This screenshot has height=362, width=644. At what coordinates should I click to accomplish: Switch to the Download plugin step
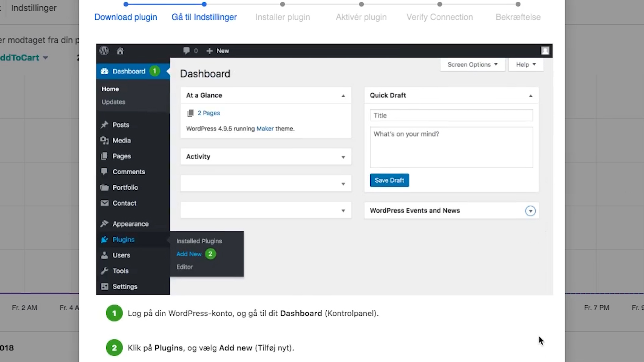coord(126,17)
